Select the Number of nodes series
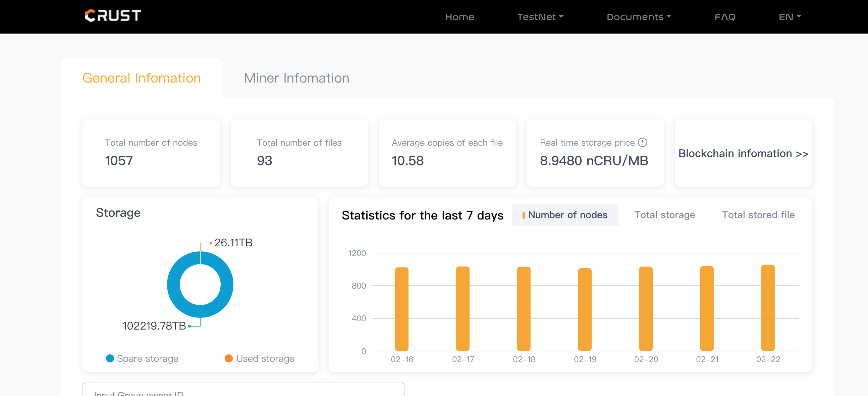The height and width of the screenshot is (396, 868). (565, 215)
